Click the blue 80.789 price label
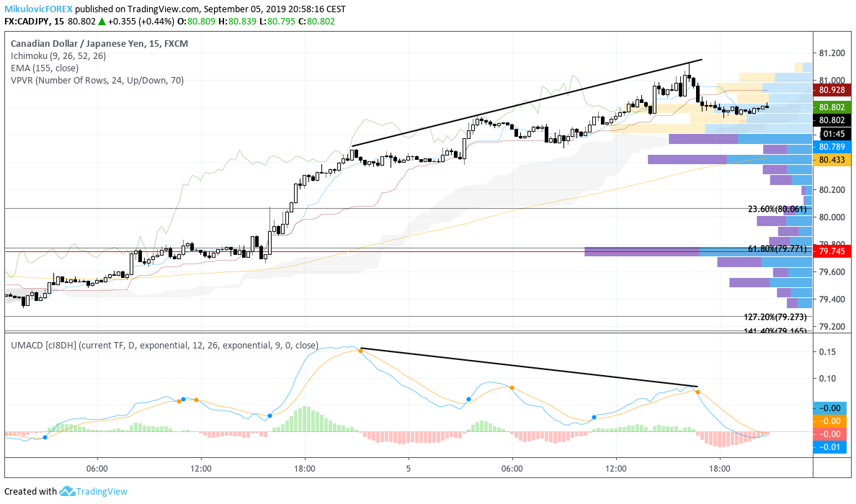Screen dimensions: 856x504 [832, 147]
